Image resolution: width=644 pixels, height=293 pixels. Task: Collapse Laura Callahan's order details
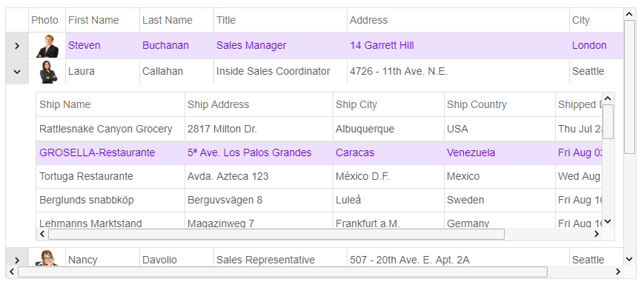[x=17, y=72]
